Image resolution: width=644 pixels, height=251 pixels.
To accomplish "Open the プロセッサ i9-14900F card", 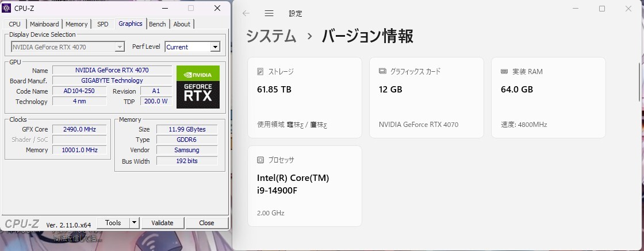I will tap(305, 186).
